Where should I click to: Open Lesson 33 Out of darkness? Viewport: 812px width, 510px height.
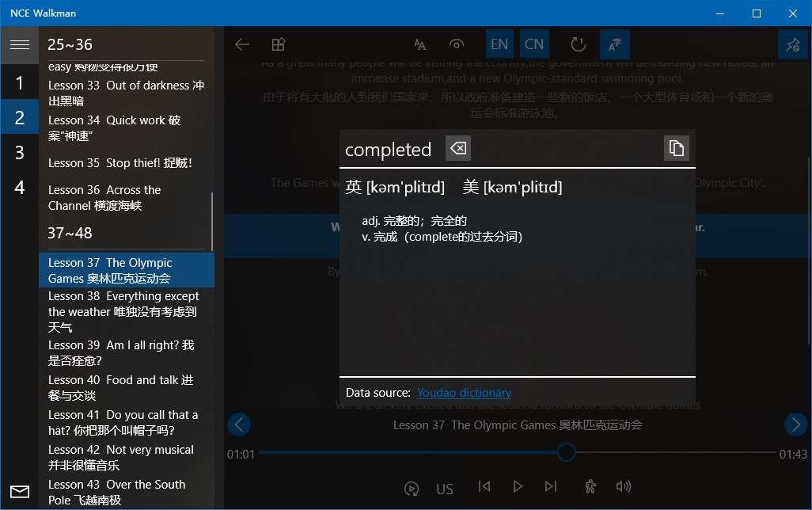click(127, 93)
